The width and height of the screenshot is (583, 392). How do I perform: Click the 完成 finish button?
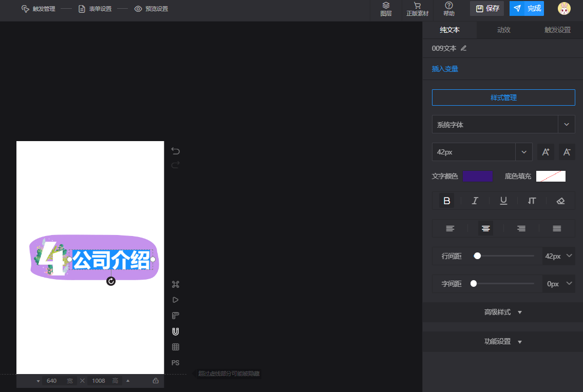point(526,9)
